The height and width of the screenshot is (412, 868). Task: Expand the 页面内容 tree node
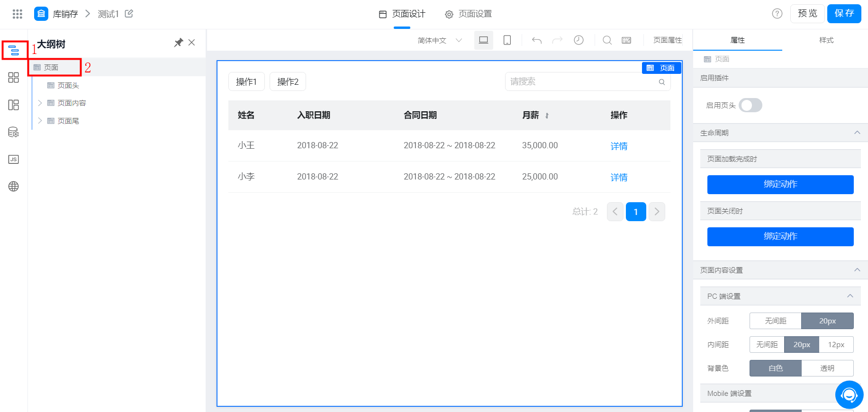40,103
